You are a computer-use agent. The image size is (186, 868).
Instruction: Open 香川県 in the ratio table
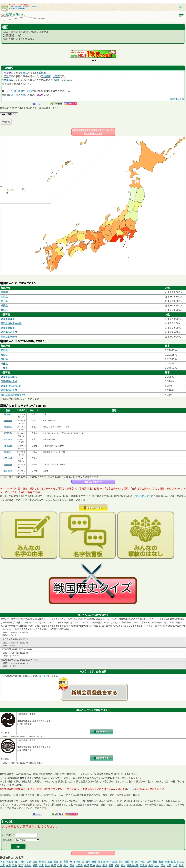[4, 359]
